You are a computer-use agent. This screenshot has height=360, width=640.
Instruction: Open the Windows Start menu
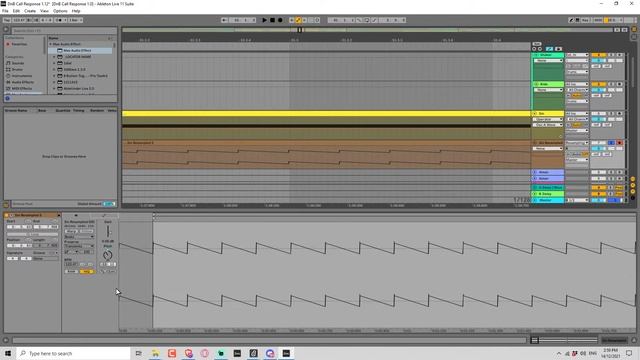pyautogui.click(x=8, y=353)
